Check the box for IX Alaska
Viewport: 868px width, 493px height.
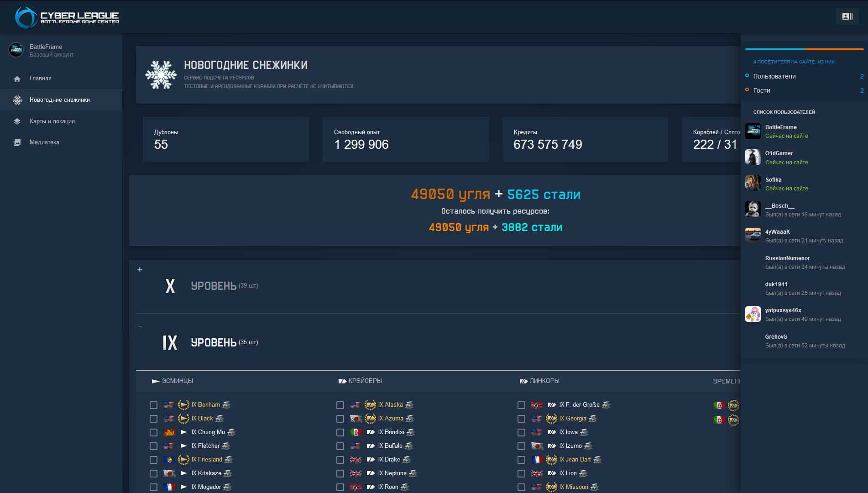[340, 405]
